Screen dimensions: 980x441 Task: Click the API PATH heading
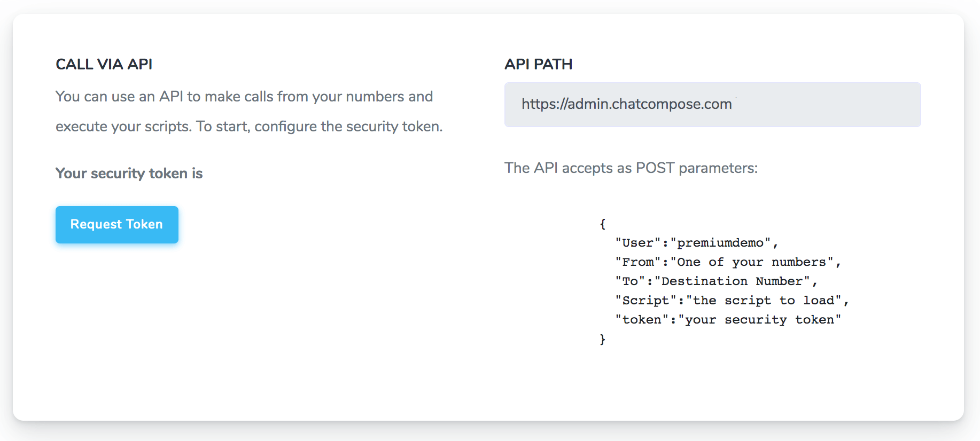[x=538, y=64]
